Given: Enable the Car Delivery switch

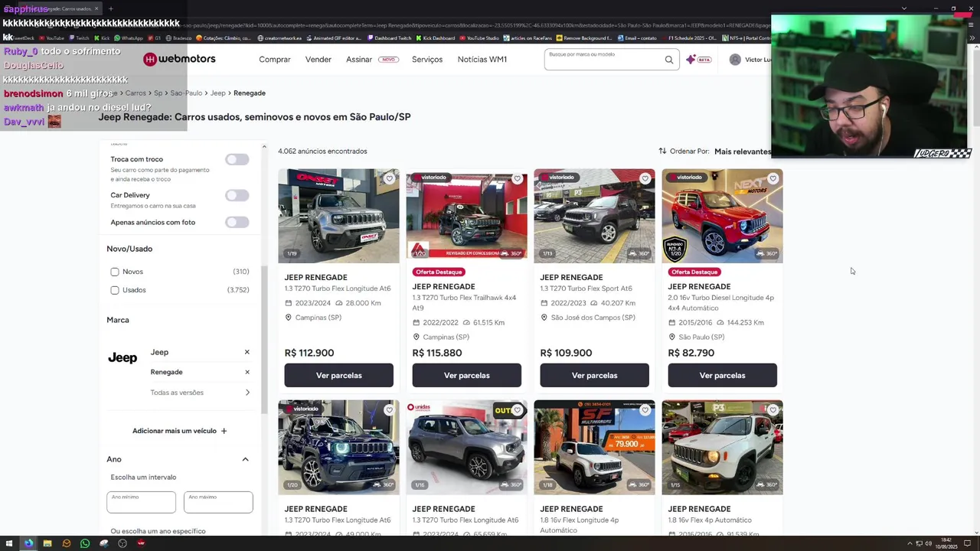Looking at the screenshot, I should click(237, 195).
